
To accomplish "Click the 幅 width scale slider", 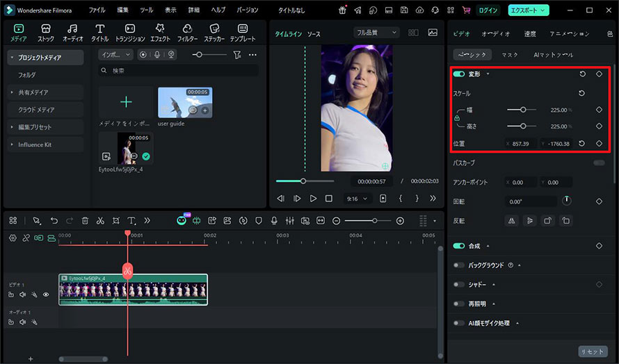I will pos(522,110).
